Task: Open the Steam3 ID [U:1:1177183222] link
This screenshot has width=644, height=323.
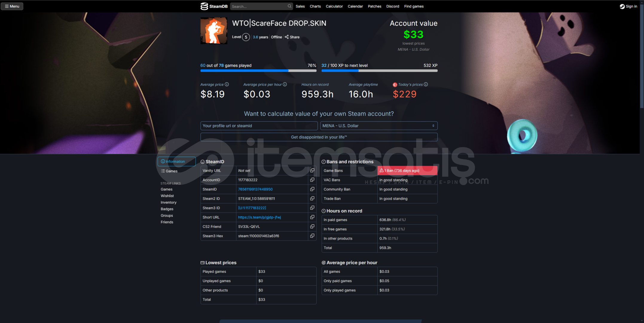Action: tap(252, 208)
